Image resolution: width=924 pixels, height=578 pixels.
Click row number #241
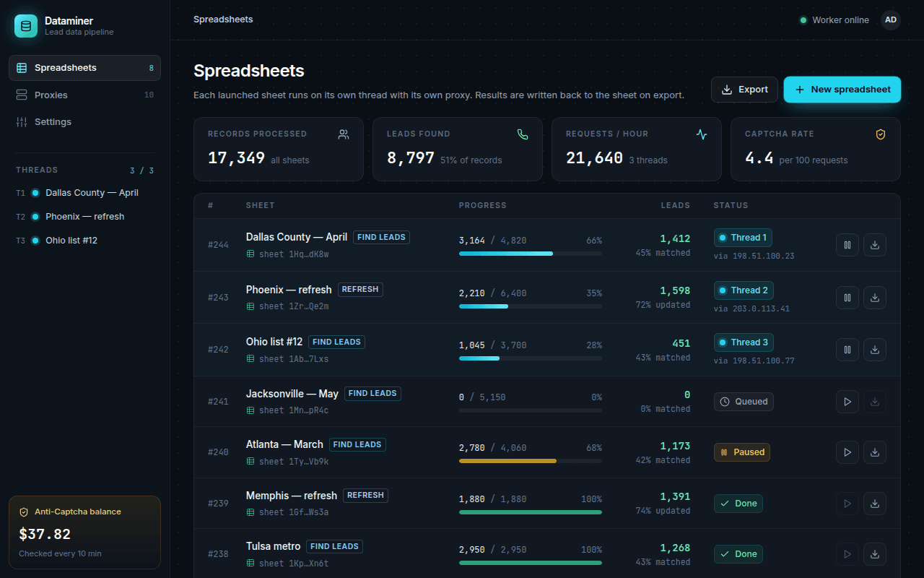coord(218,402)
